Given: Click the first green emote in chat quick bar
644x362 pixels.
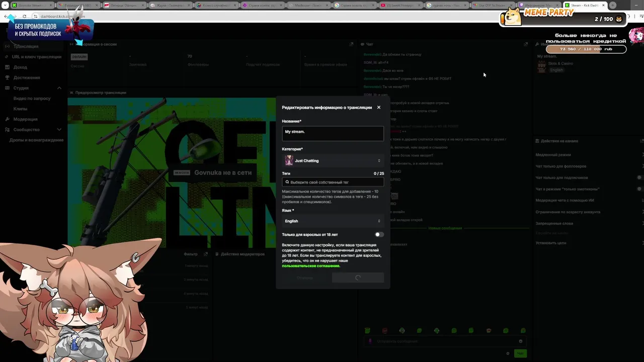Looking at the screenshot, I should 367,330.
